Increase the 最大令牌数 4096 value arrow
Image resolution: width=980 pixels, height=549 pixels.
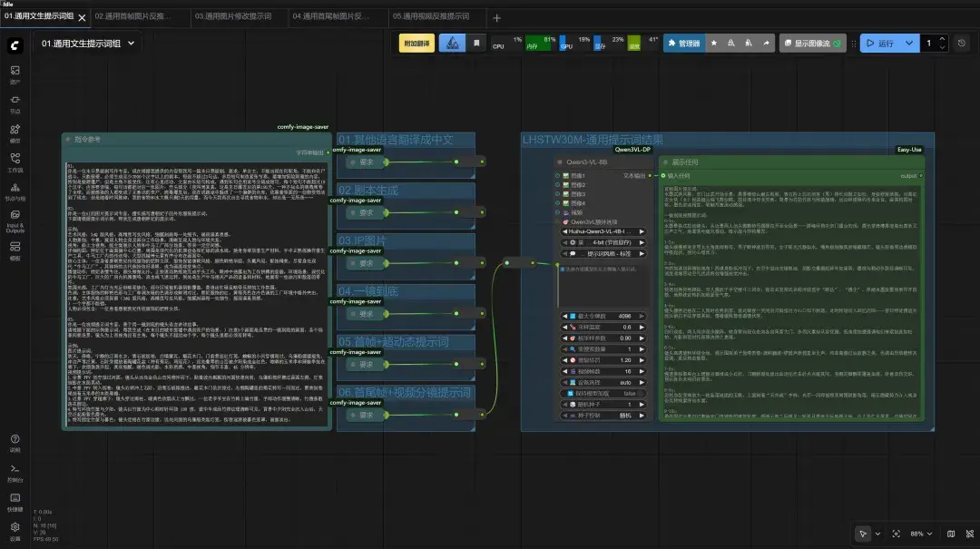point(642,317)
